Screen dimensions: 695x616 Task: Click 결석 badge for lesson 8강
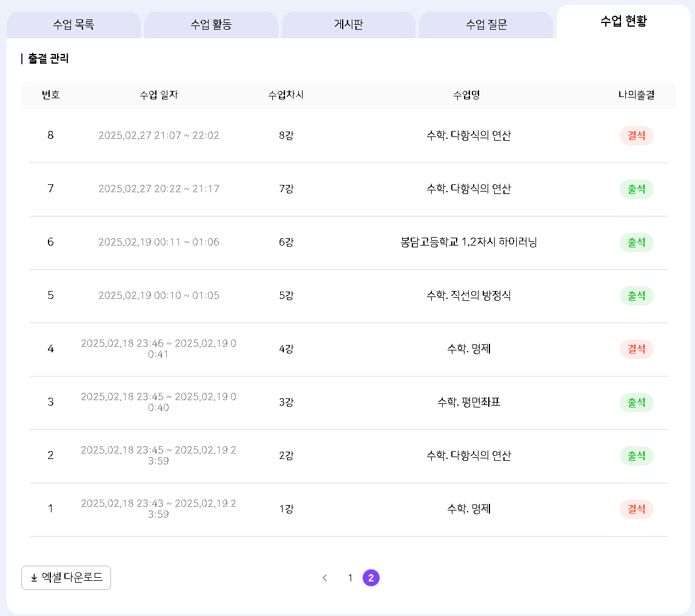pos(636,136)
